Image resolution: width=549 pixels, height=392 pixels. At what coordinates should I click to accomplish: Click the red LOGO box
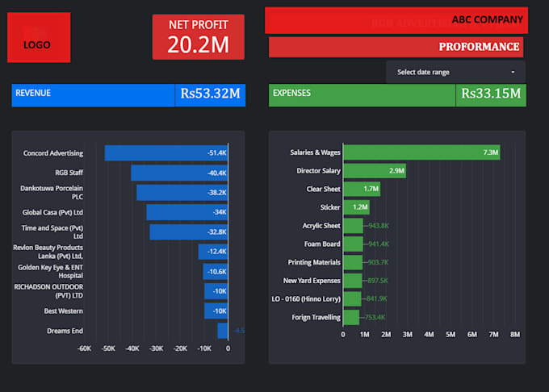tap(39, 37)
